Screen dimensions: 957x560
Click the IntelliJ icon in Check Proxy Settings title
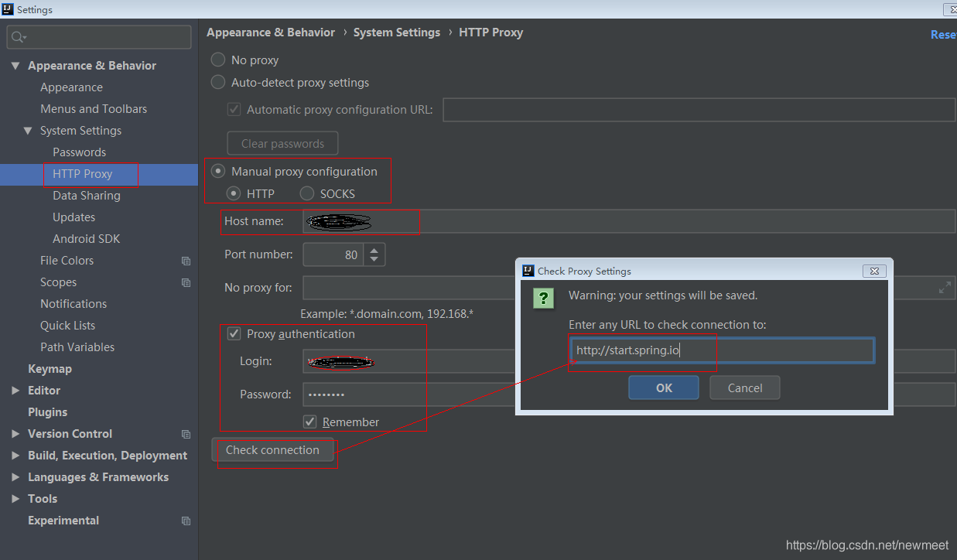pos(528,271)
